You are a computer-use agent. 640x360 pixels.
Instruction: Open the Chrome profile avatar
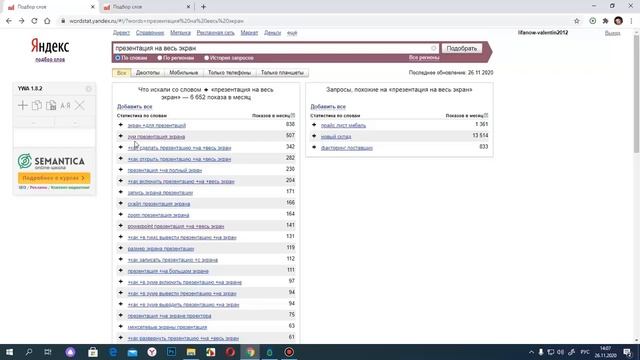pos(618,21)
